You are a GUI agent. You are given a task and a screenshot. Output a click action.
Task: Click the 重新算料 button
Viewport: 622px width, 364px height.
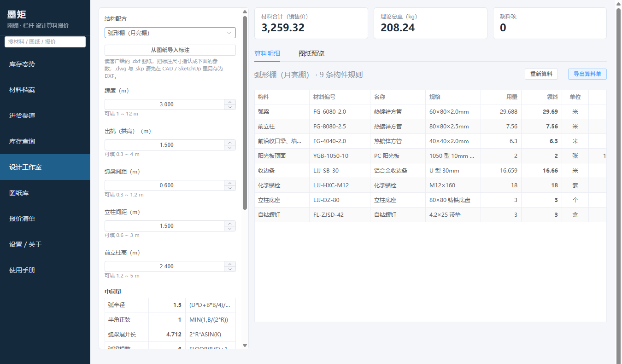click(x=541, y=74)
